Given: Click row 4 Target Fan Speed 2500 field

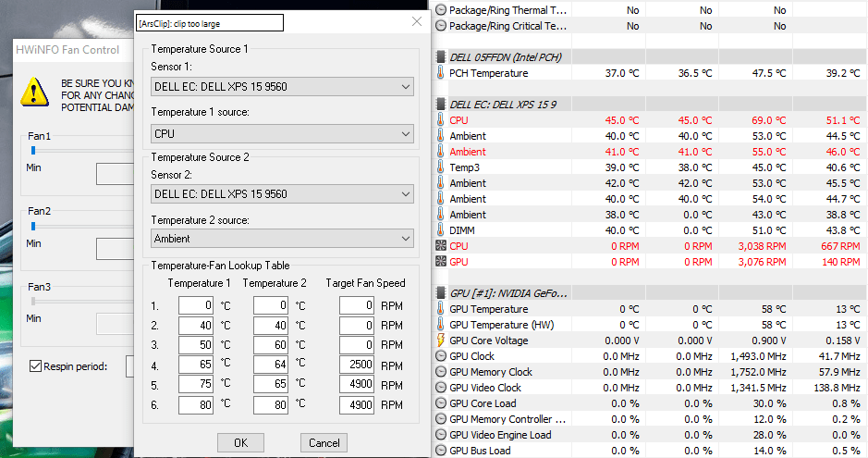Looking at the screenshot, I should pos(357,365).
